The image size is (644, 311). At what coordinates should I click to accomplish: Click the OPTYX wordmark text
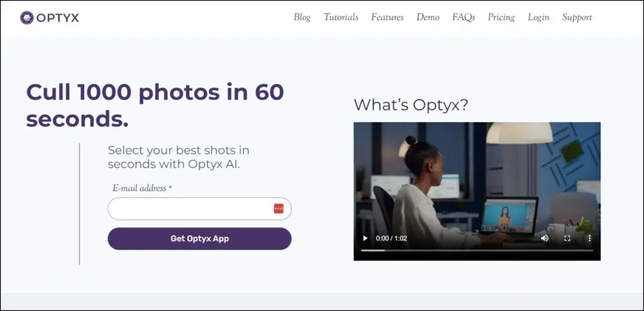click(57, 18)
